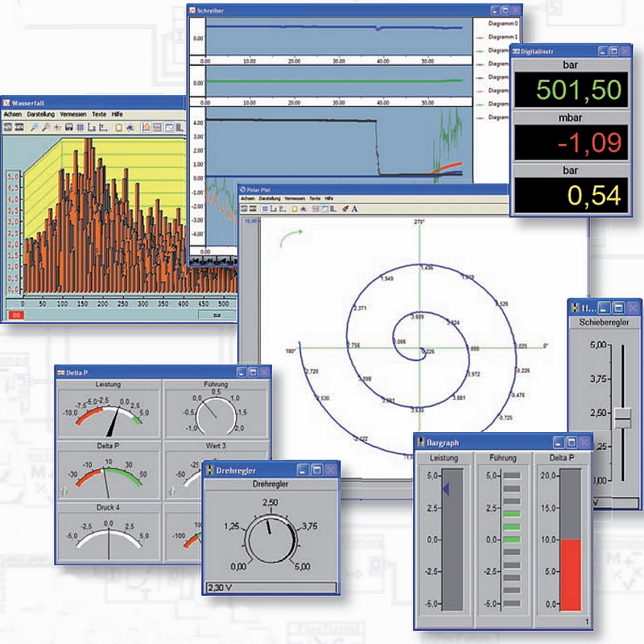Click the rightmost icon in Wasserfall toolbar
The height and width of the screenshot is (644, 644).
coord(181,127)
